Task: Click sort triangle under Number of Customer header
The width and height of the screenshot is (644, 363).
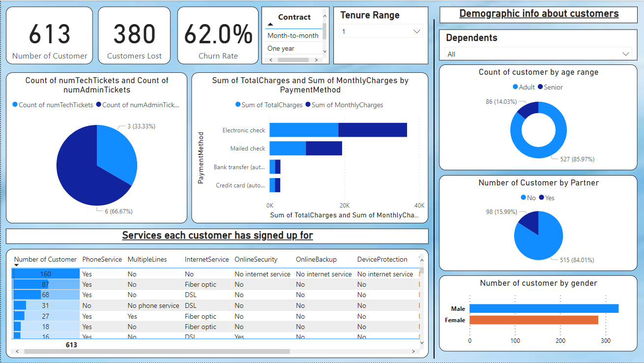Action: tap(16, 265)
